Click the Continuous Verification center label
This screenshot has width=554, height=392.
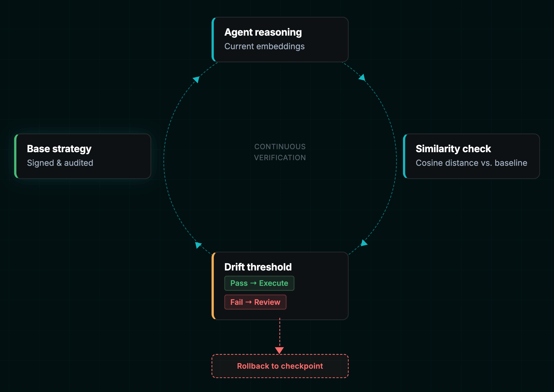(x=280, y=152)
